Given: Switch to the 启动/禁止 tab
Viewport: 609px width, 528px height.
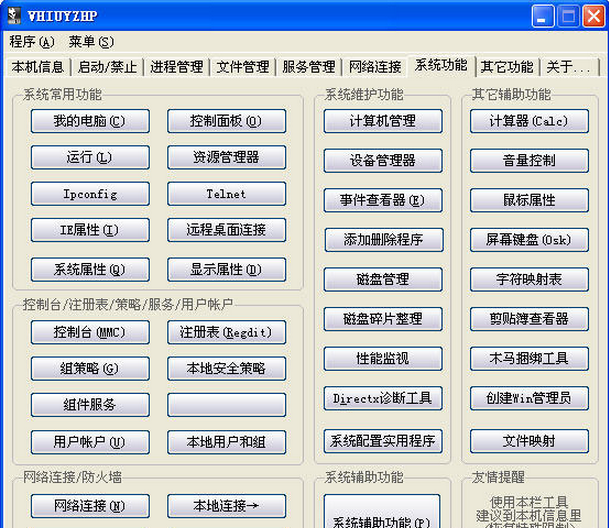Looking at the screenshot, I should 107,67.
